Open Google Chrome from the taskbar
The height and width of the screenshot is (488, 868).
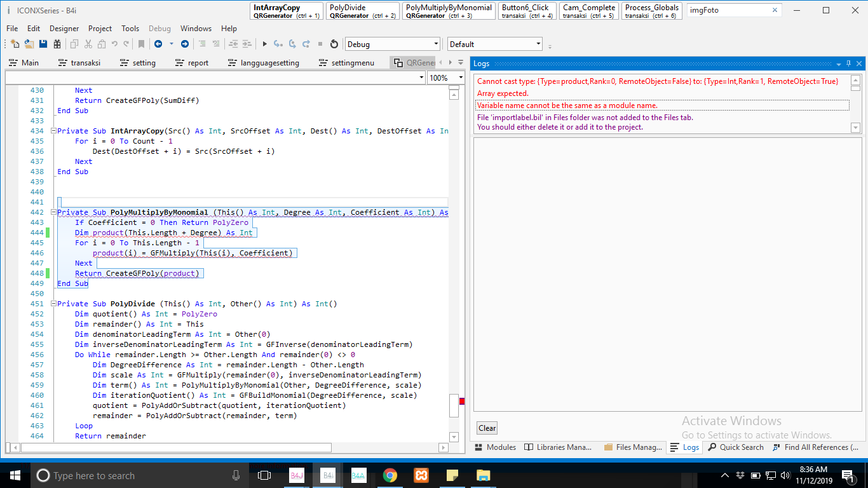click(390, 475)
